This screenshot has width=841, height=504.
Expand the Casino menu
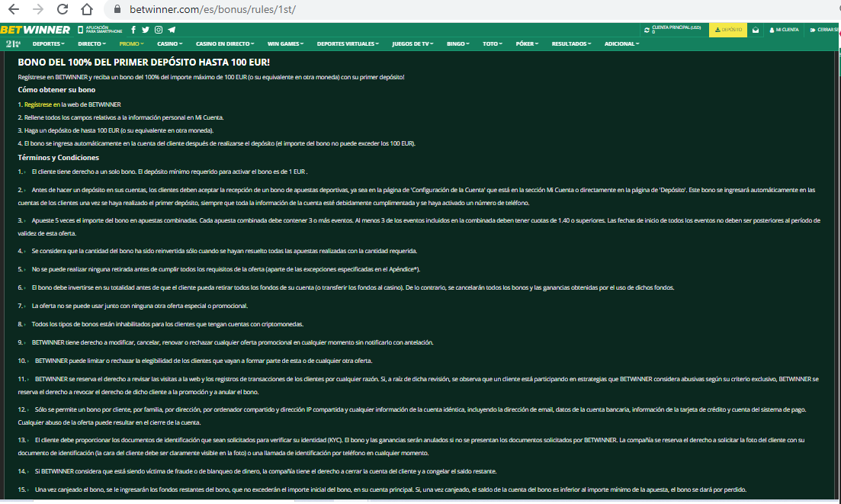tap(169, 43)
